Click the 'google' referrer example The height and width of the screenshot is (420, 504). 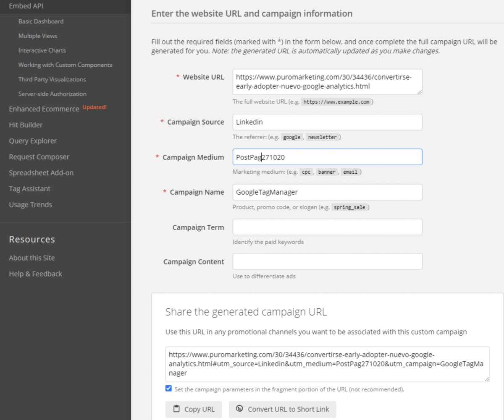(291, 137)
